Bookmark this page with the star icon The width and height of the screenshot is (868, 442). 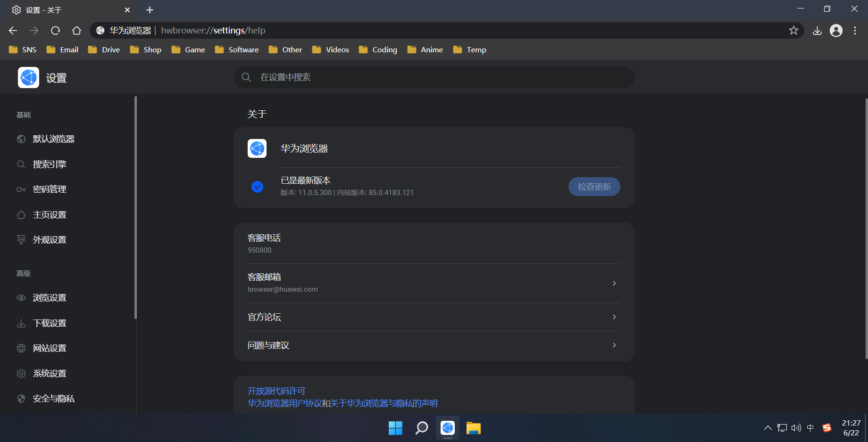(x=793, y=31)
